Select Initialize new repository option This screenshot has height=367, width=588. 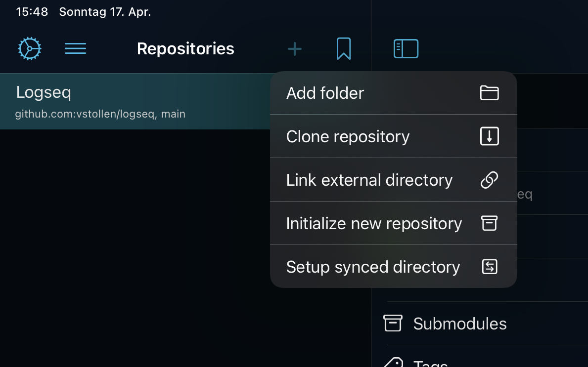[x=374, y=223]
